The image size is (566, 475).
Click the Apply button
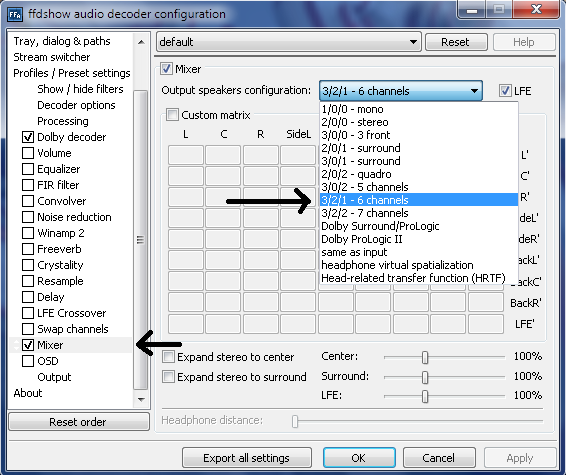click(x=520, y=458)
